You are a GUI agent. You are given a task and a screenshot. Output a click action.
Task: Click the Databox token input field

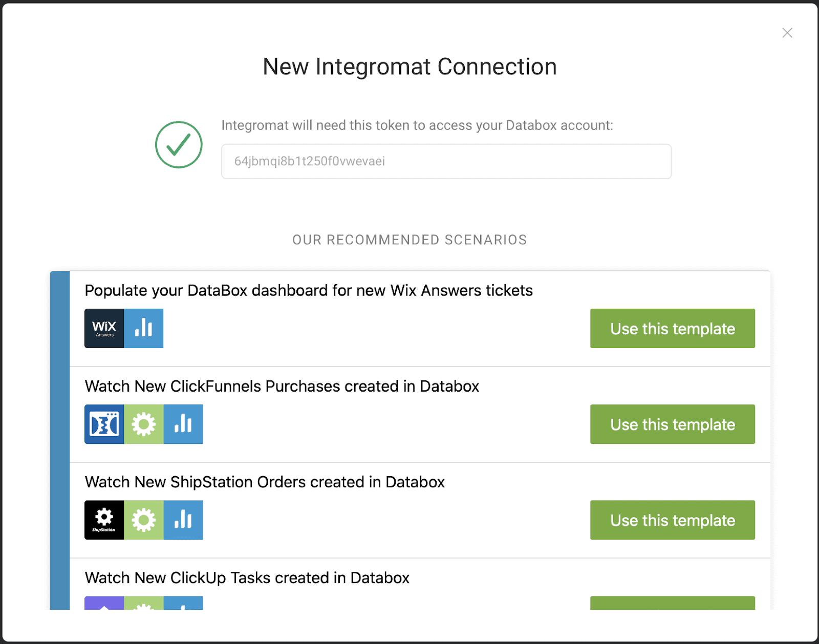(x=446, y=161)
